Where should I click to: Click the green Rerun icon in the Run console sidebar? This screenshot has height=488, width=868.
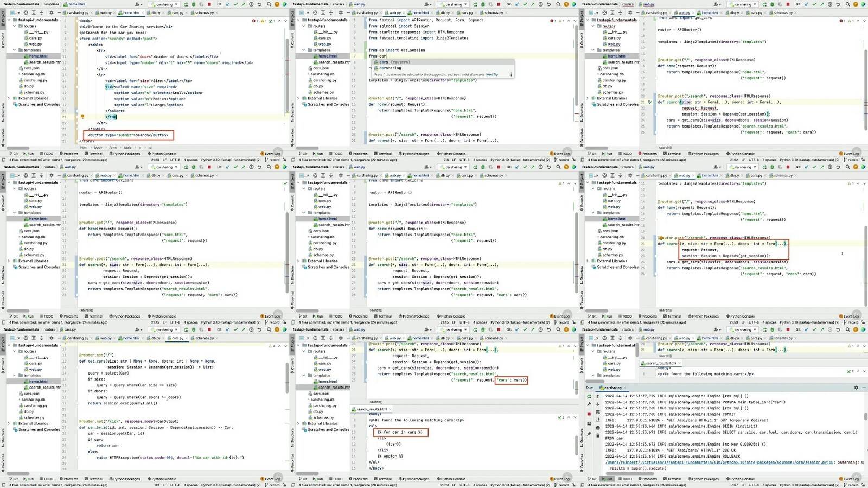tap(589, 396)
